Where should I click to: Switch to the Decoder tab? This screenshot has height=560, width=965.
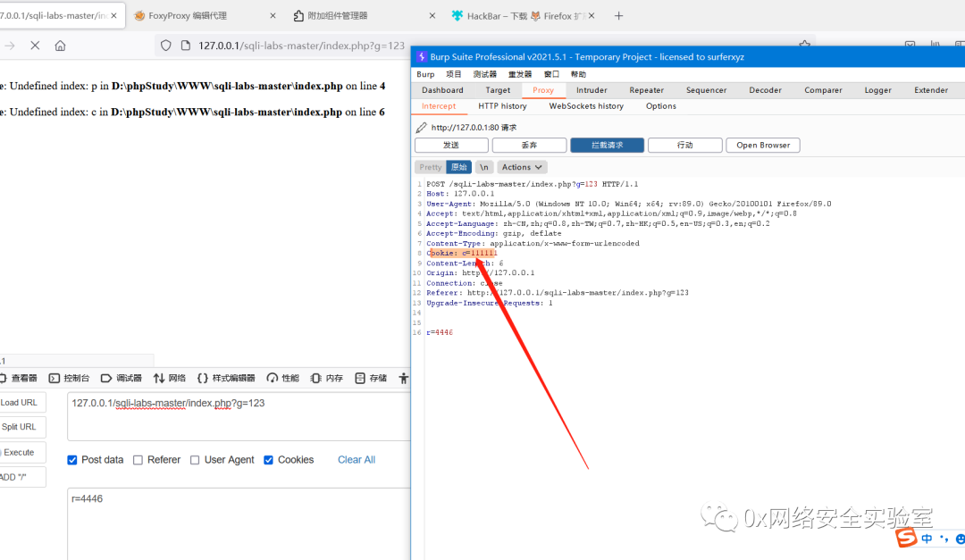(765, 90)
